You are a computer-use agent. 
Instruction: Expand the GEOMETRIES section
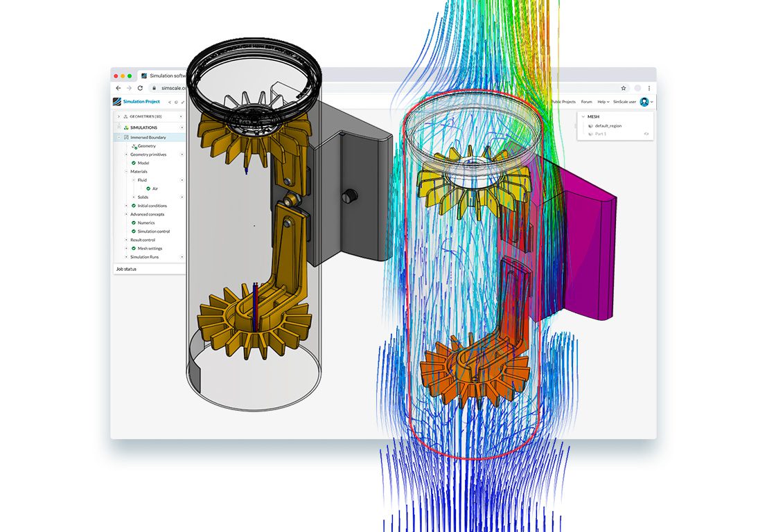(118, 116)
